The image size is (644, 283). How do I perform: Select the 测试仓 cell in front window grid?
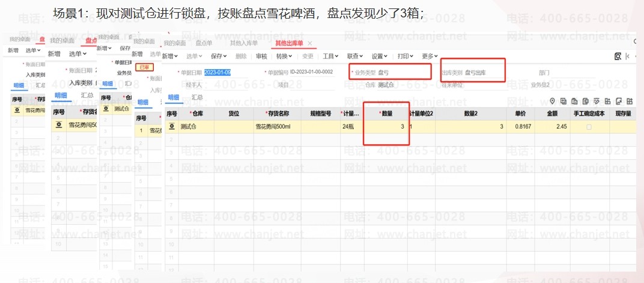pos(196,127)
